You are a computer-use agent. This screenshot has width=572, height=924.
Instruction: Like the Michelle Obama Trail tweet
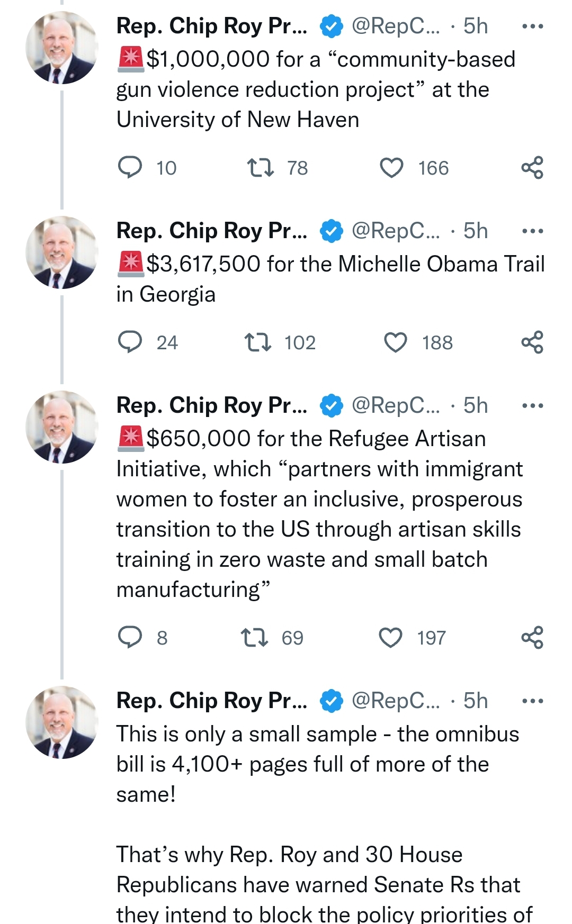(395, 342)
